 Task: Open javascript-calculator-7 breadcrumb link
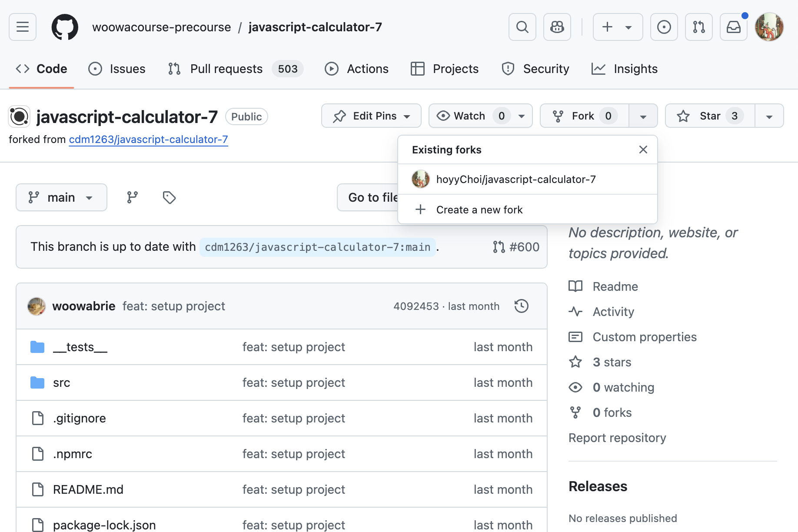[315, 27]
